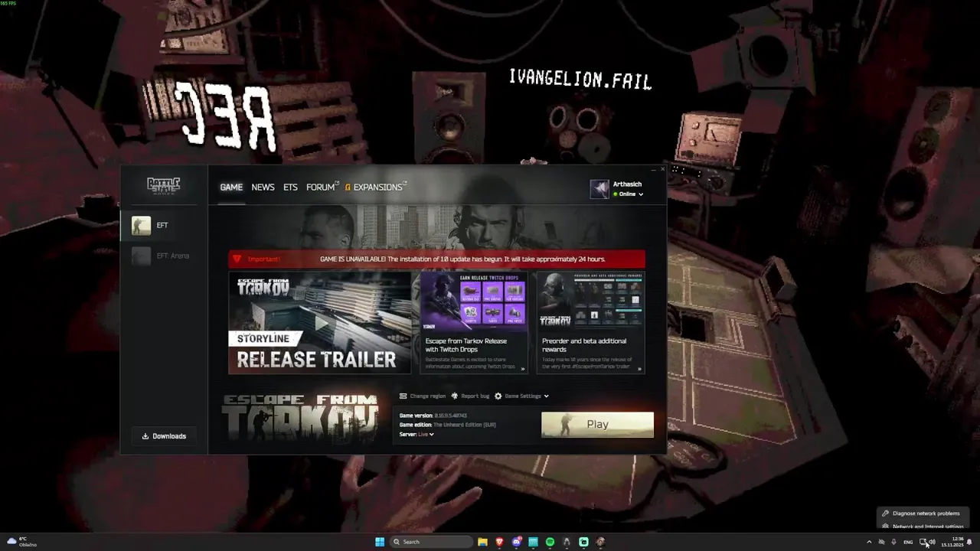Open File Explorer from taskbar
This screenshot has height=551, width=980.
pos(482,542)
